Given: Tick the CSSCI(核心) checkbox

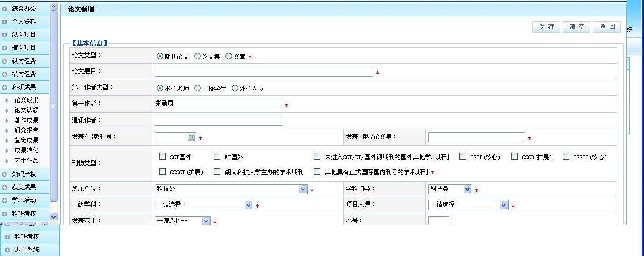Looking at the screenshot, I should (566, 157).
